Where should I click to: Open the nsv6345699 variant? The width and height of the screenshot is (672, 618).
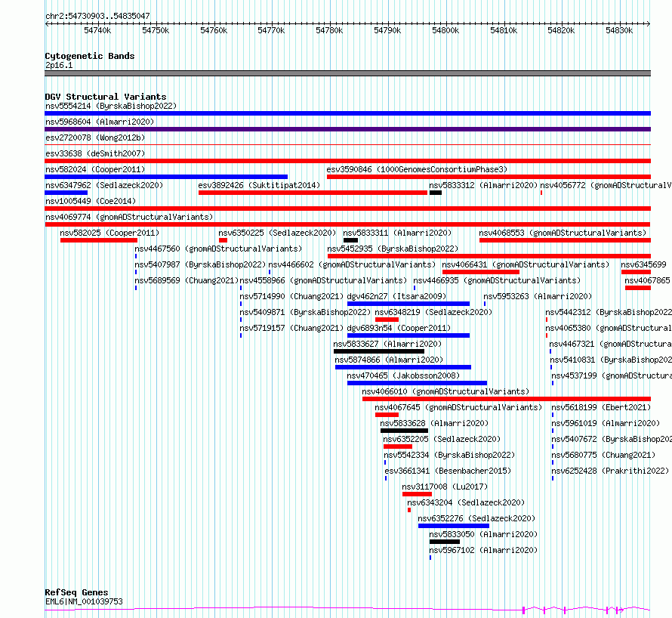[644, 264]
